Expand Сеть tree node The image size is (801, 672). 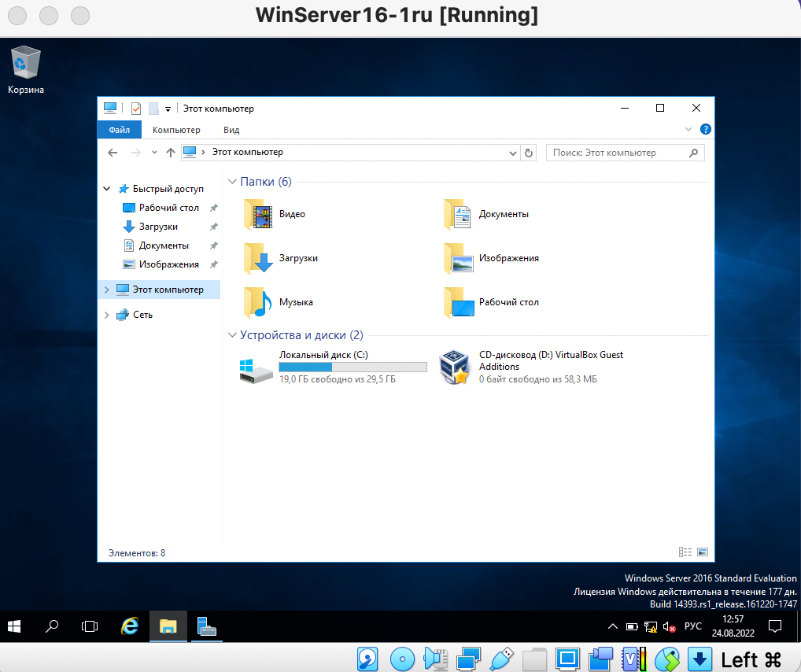107,315
